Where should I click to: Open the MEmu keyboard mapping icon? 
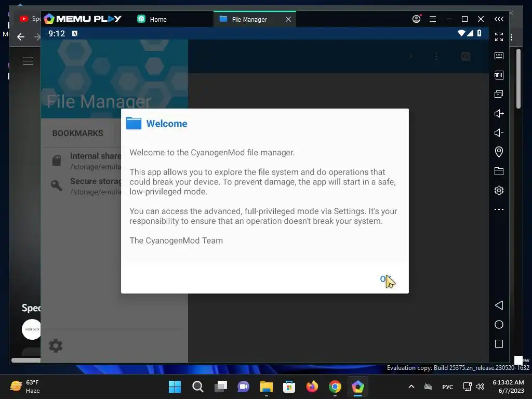(x=499, y=56)
